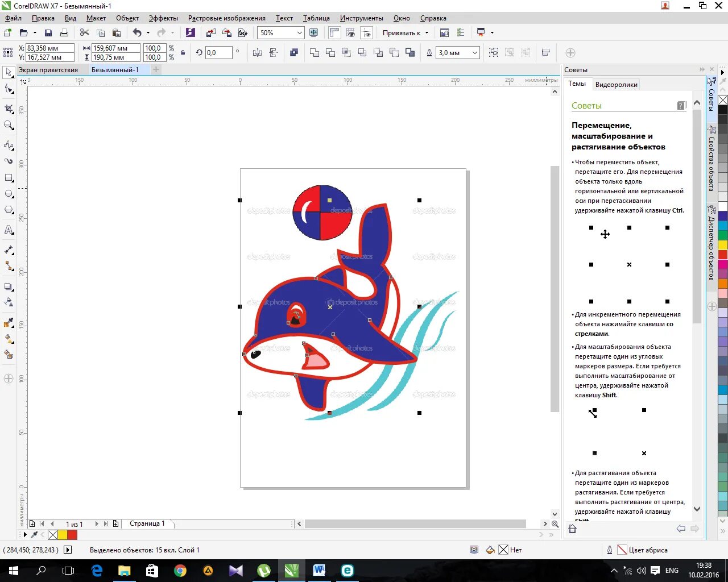The width and height of the screenshot is (728, 582).
Task: Select the Rectangle tool
Action: point(9,178)
